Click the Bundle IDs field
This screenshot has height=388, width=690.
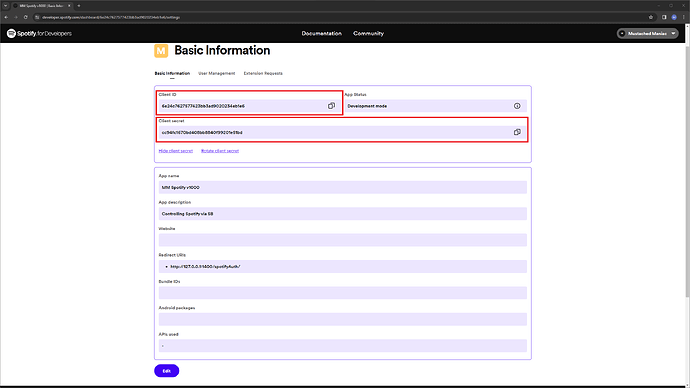[x=342, y=293]
